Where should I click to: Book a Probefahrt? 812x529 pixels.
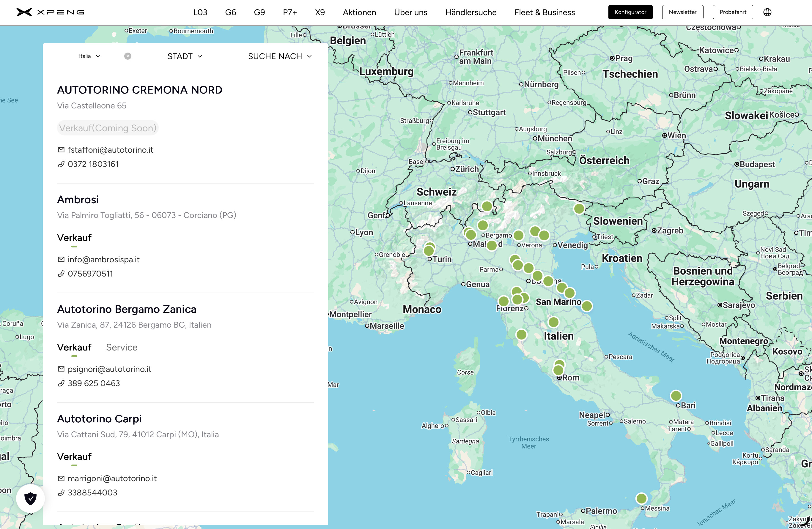(x=733, y=12)
